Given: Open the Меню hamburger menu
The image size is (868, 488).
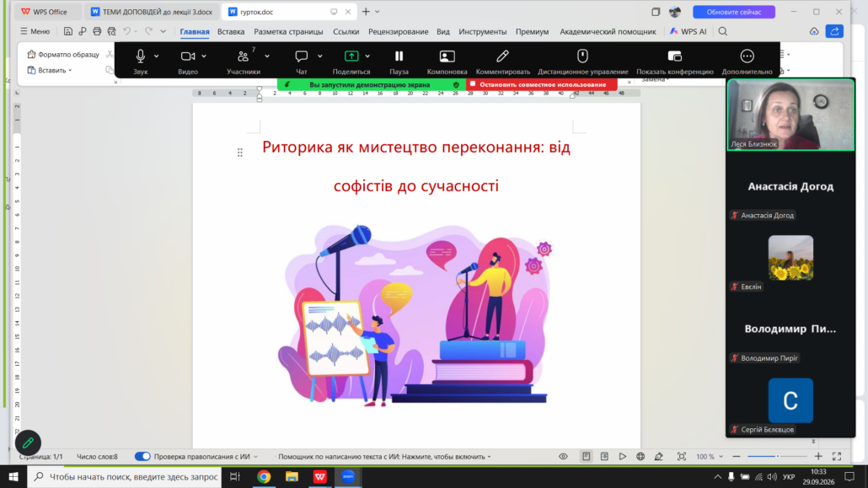Looking at the screenshot, I should point(35,31).
